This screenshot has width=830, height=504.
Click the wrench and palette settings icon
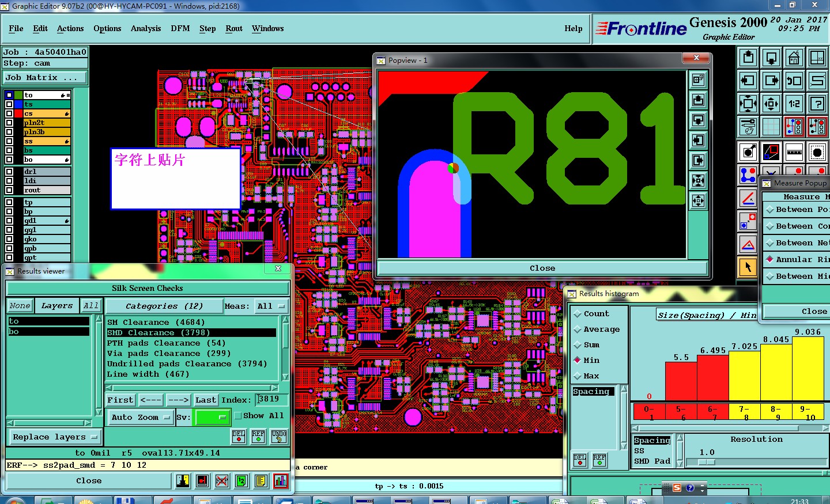748,126
